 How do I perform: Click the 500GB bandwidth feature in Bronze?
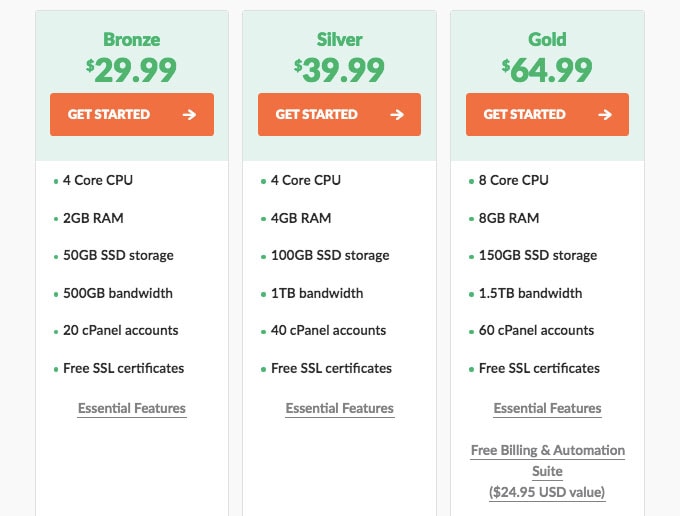[x=118, y=293]
